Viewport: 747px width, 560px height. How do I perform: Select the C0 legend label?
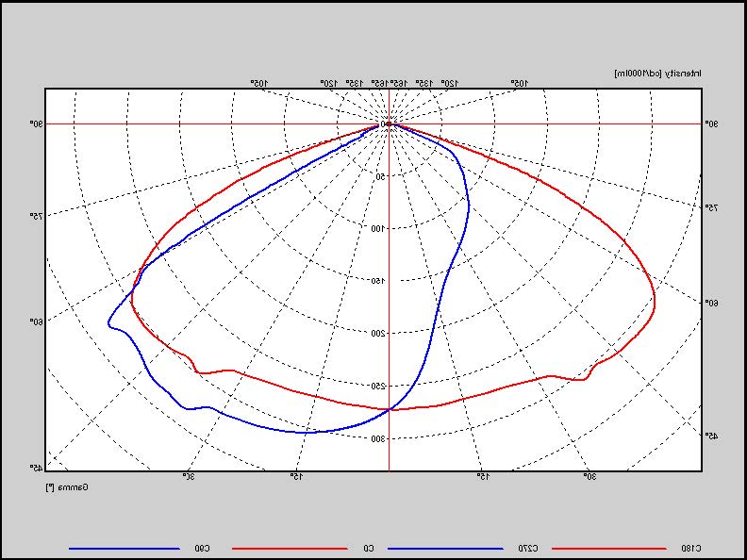pyautogui.click(x=368, y=548)
